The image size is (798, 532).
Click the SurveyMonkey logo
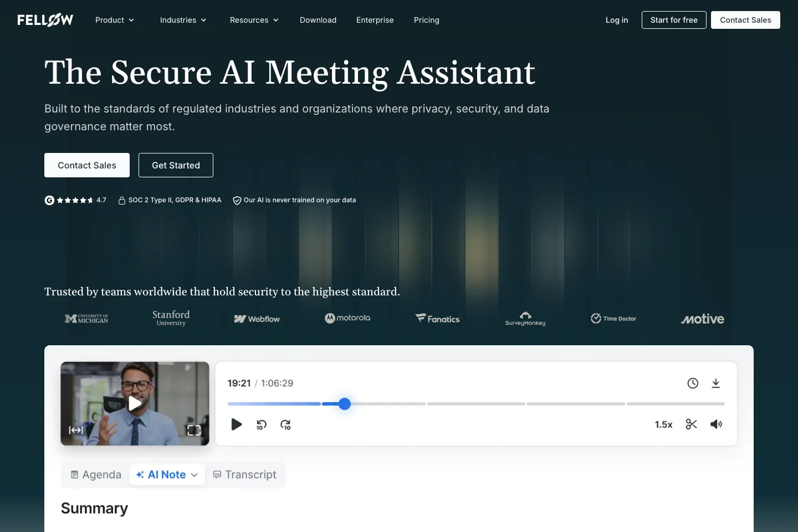[x=525, y=319]
